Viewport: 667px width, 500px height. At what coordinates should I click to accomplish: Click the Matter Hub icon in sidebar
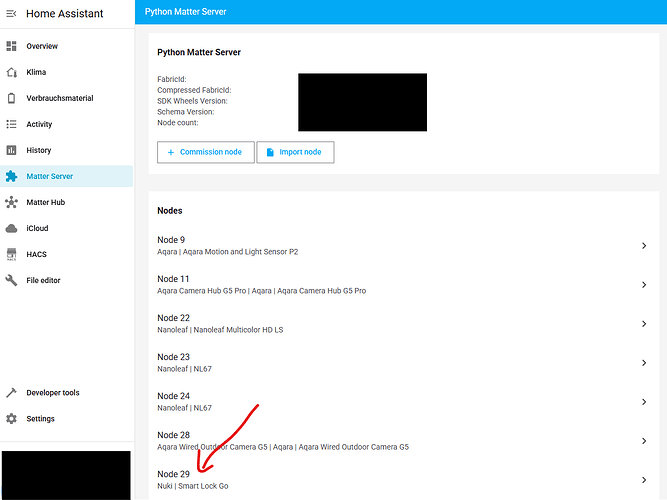coord(12,202)
